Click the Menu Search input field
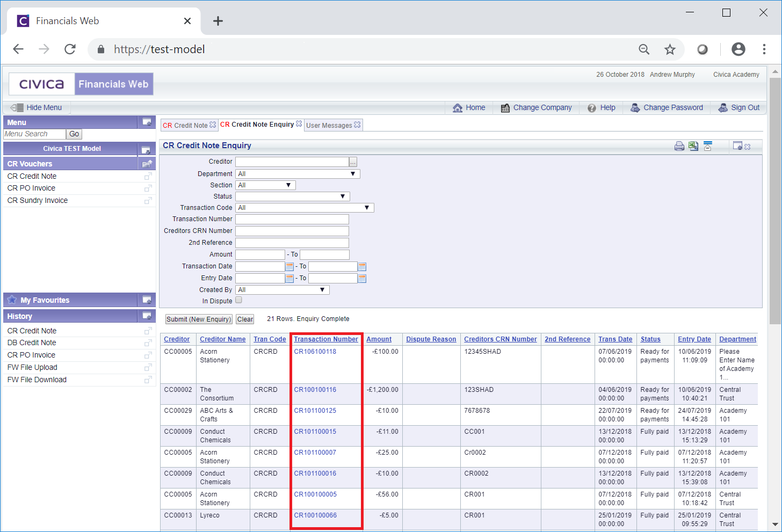Viewport: 782px width, 532px height. coord(35,134)
